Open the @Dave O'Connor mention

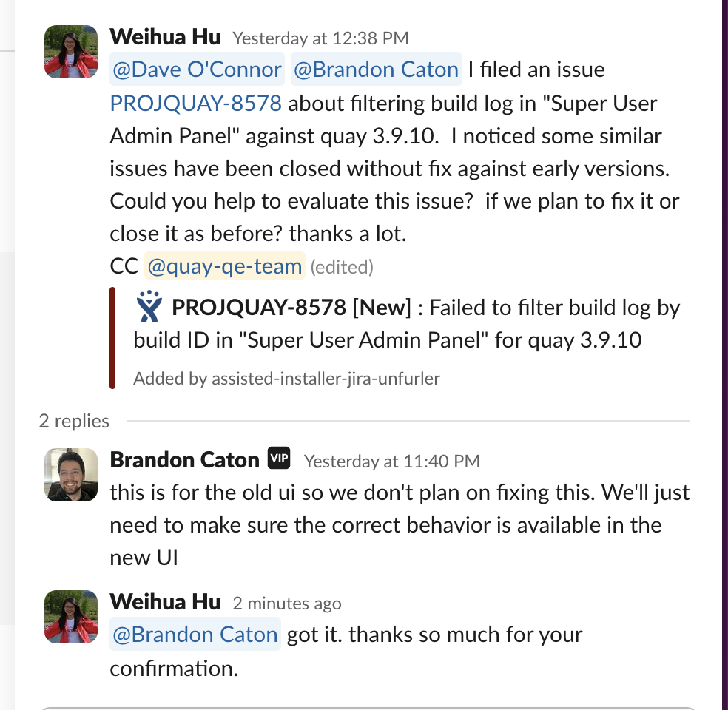(198, 70)
